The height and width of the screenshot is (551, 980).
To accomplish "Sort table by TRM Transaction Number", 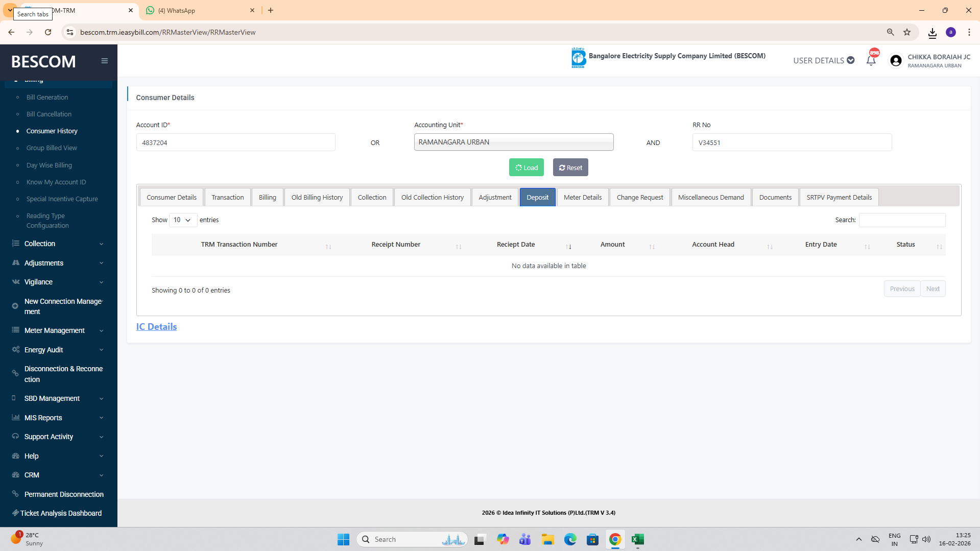I will pyautogui.click(x=239, y=245).
